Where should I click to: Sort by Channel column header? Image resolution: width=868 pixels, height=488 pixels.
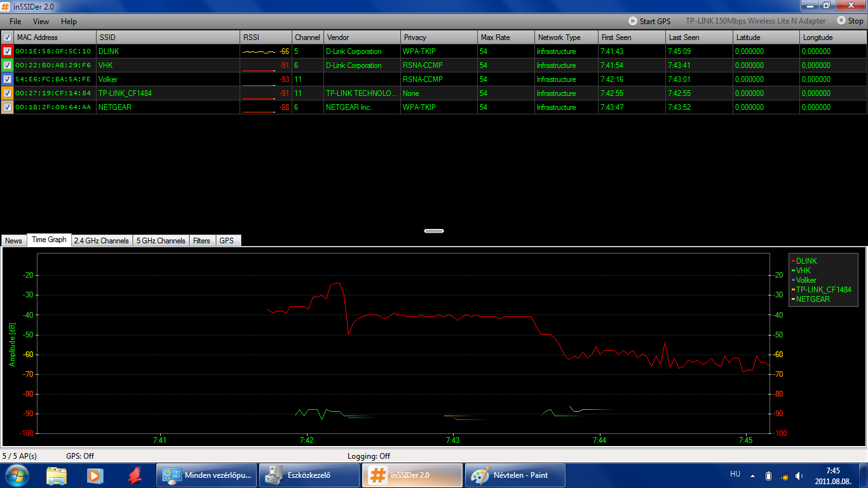click(x=308, y=37)
